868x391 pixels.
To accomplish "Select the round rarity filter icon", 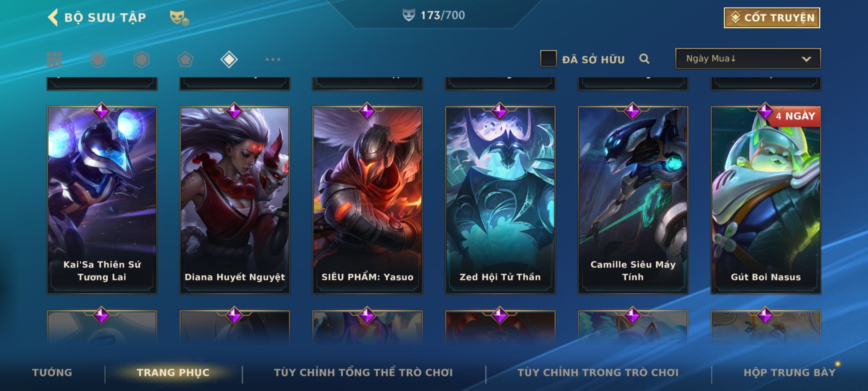I will tap(98, 59).
